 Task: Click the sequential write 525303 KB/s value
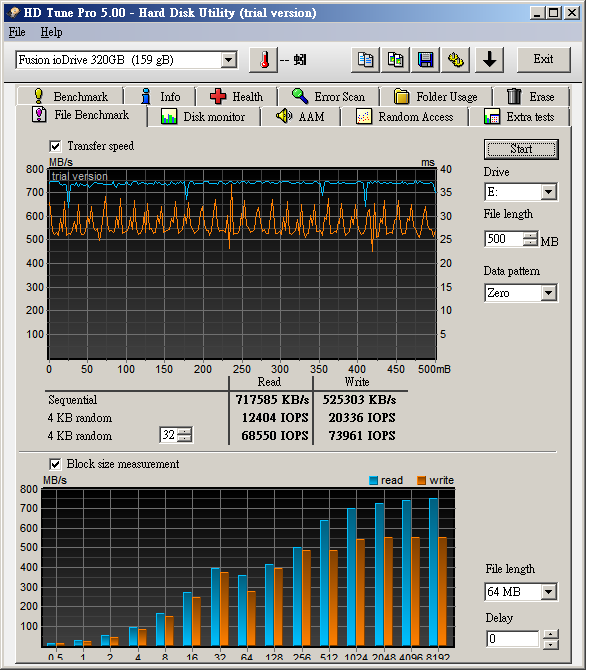click(x=359, y=400)
